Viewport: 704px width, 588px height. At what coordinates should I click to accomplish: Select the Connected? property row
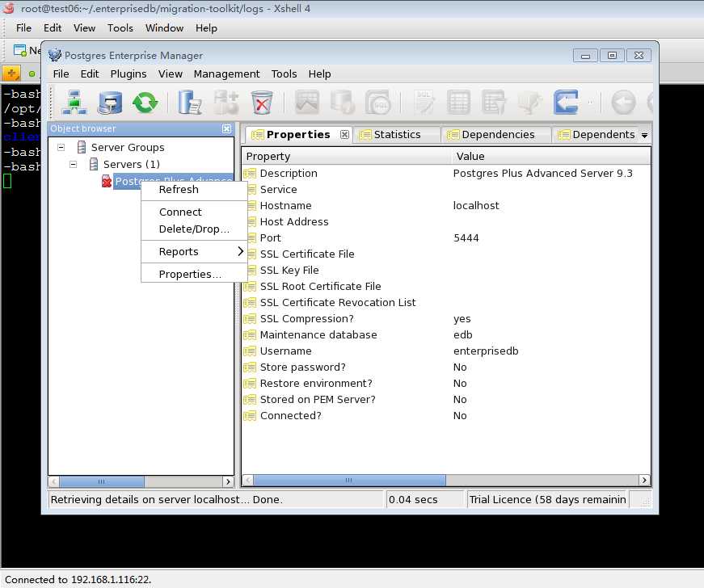446,415
